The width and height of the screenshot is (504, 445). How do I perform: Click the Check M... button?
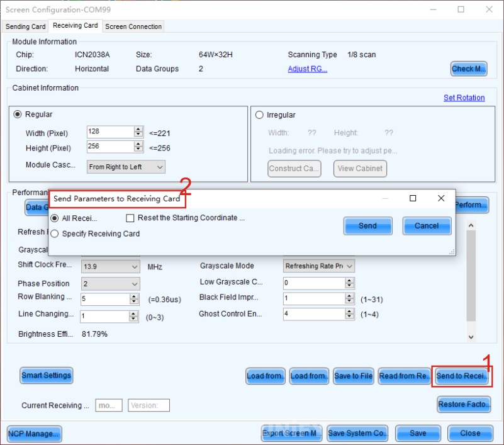coord(469,69)
